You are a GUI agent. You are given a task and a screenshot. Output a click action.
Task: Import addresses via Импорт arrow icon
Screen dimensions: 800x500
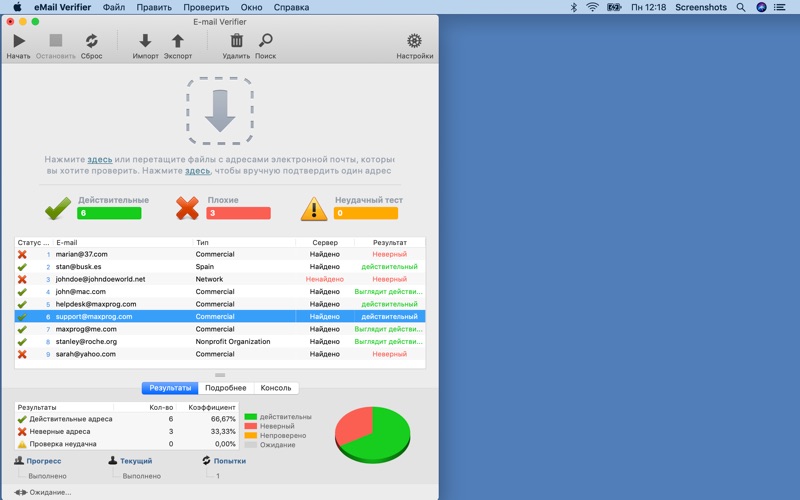(x=145, y=41)
